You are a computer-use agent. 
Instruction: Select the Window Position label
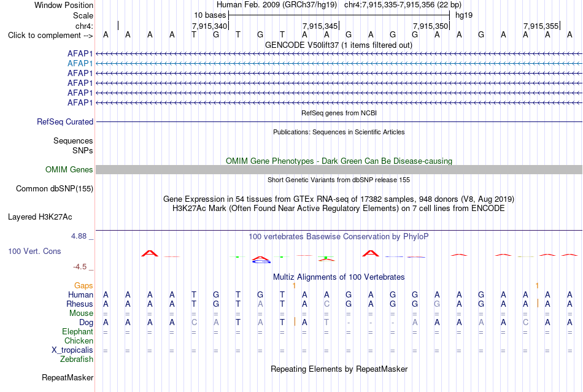click(64, 5)
